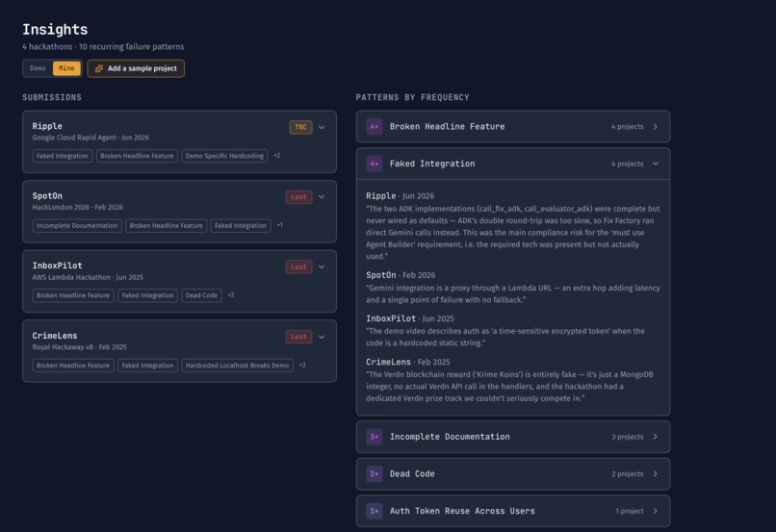Expand the CrimeLens submission chevron
The width and height of the screenshot is (776, 532).
tap(322, 337)
